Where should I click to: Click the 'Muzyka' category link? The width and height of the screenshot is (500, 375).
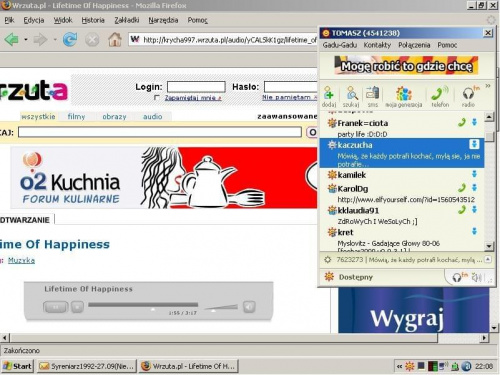21,260
